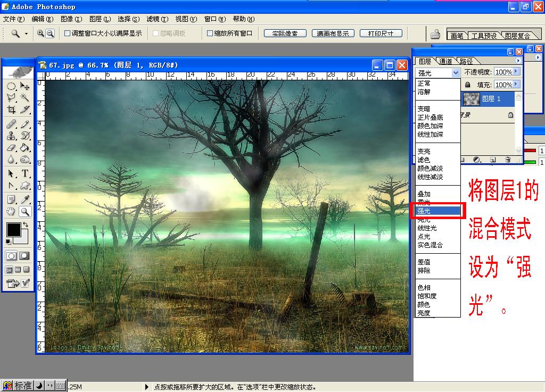Switch to the 通道 tab
545x392 pixels.
tap(445, 62)
